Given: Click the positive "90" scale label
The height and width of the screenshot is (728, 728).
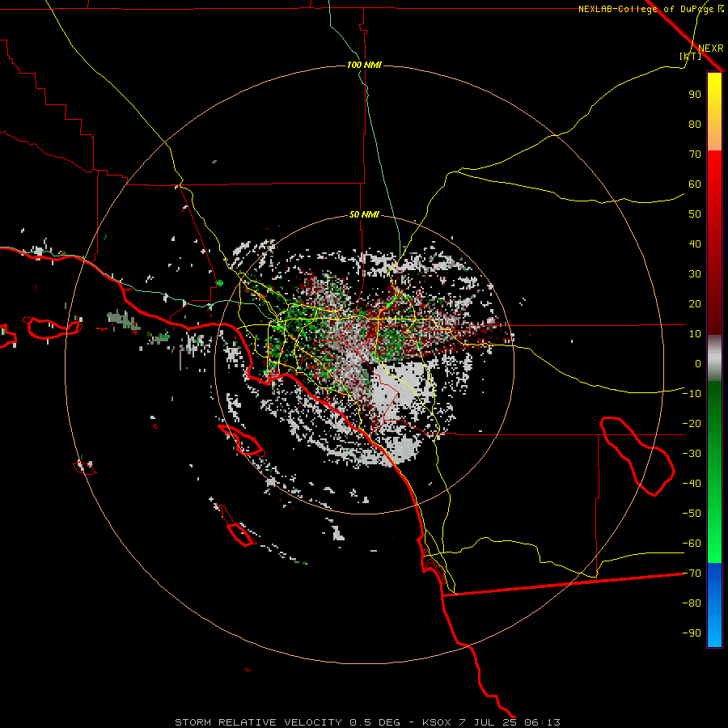Looking at the screenshot, I should [695, 95].
